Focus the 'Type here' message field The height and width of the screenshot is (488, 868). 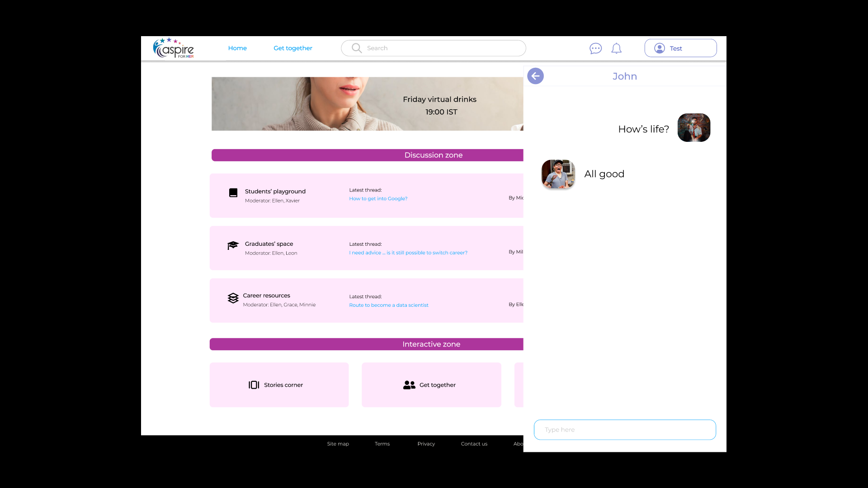[624, 430]
